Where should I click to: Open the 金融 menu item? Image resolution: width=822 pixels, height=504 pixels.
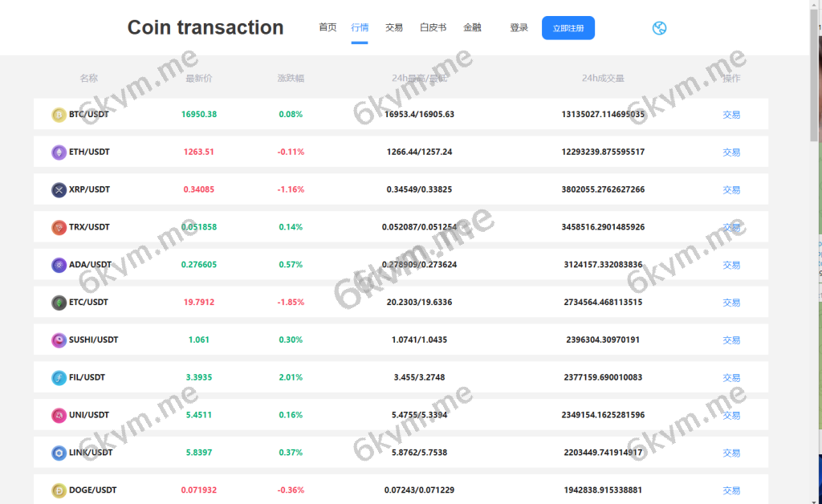[x=473, y=26]
